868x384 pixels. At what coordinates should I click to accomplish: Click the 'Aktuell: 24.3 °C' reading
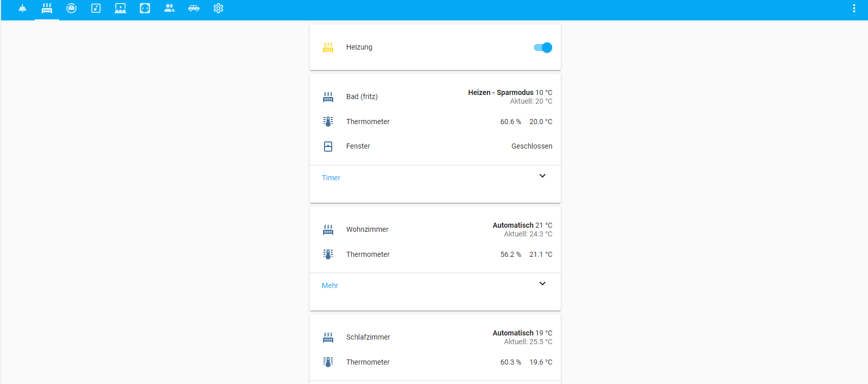tap(528, 234)
